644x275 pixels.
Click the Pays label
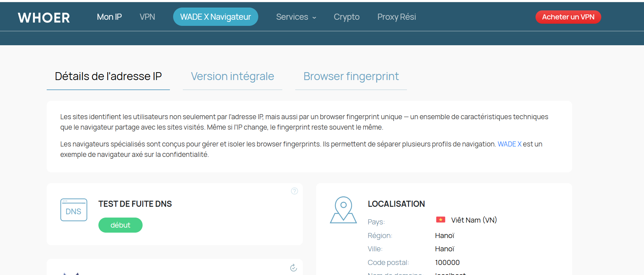(376, 222)
